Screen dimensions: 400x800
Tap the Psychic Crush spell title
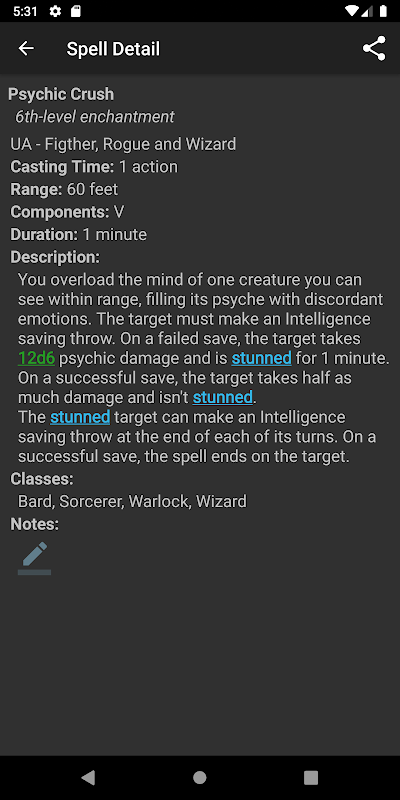point(61,94)
